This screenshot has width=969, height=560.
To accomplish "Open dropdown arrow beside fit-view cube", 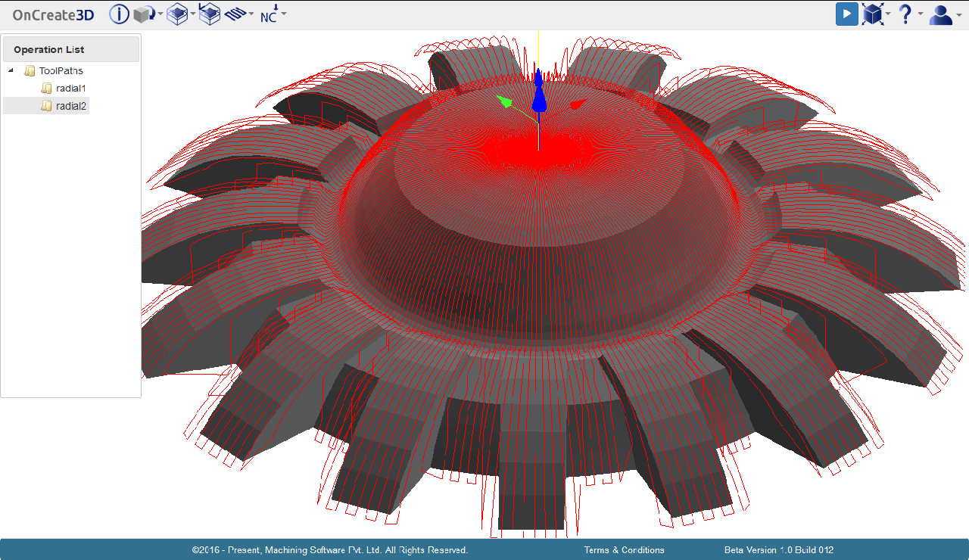I will coord(888,14).
